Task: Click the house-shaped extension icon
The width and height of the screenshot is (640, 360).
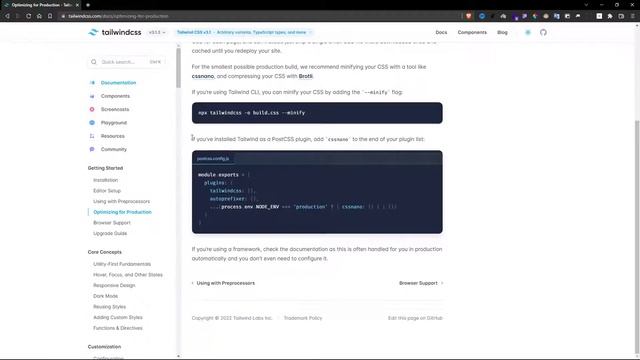Action: tap(503, 16)
